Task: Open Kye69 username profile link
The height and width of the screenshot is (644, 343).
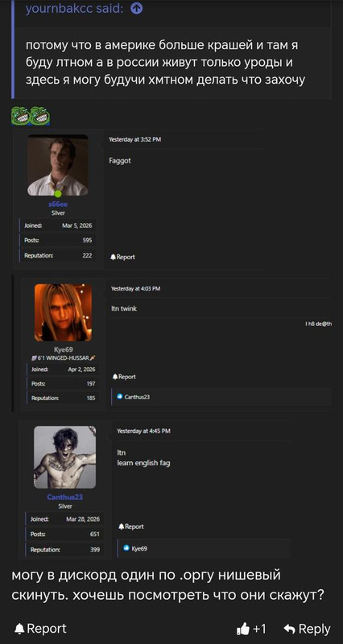Action: click(64, 350)
